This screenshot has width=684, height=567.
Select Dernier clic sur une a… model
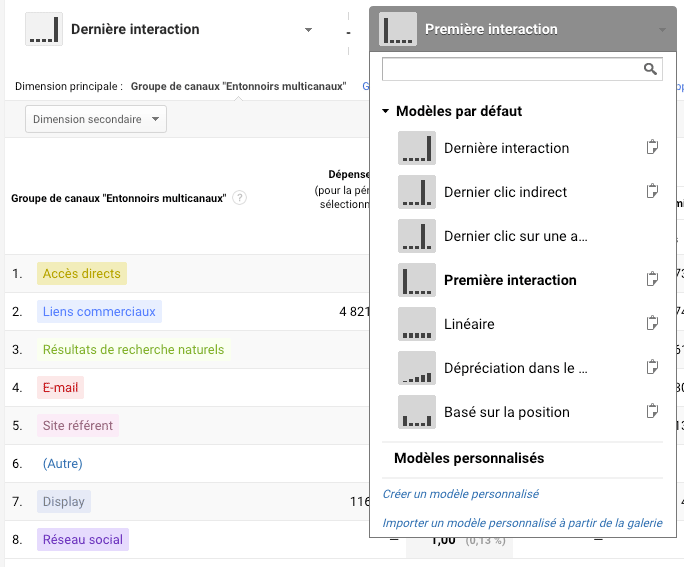point(515,236)
